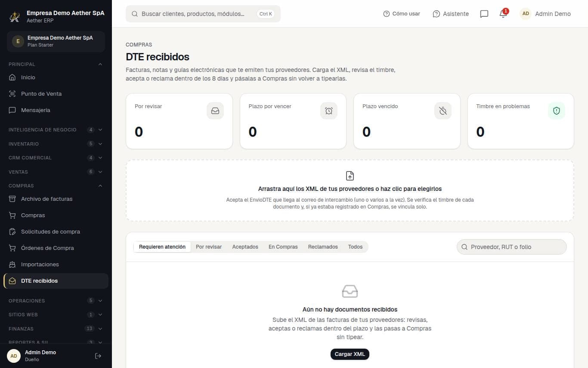Expand the FINANZAS sidebar section

[x=56, y=329]
